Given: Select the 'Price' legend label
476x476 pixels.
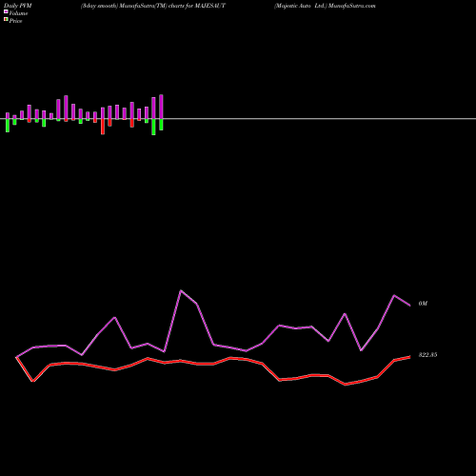Looking at the screenshot, I should click(15, 21).
